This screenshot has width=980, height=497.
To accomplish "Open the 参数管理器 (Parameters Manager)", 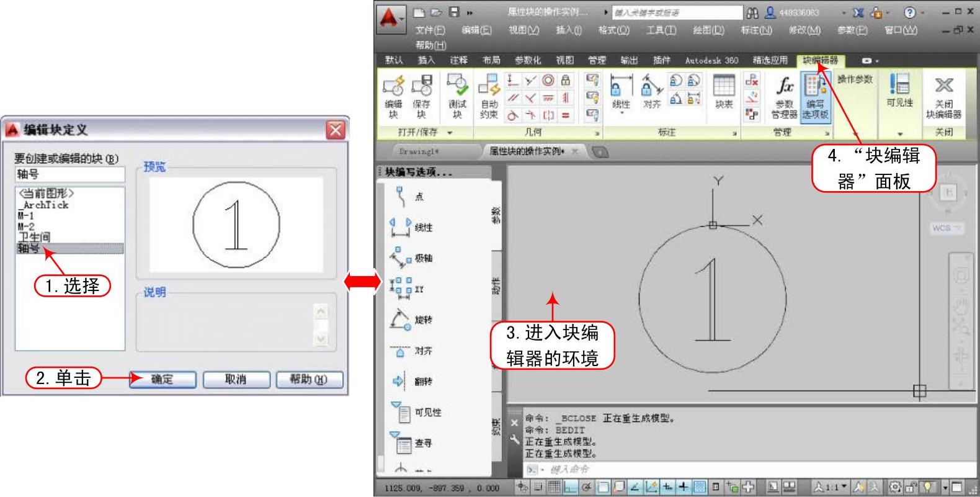I will [x=785, y=97].
